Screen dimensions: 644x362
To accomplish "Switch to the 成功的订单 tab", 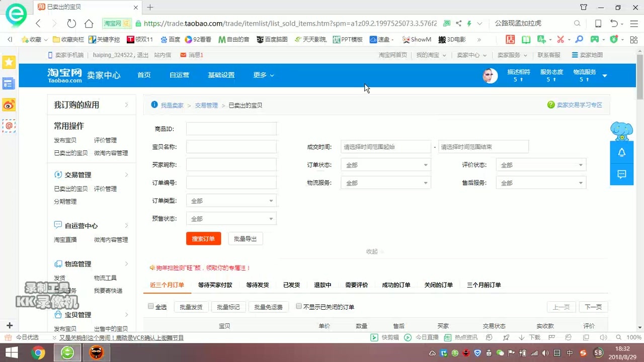I will tap(396, 285).
